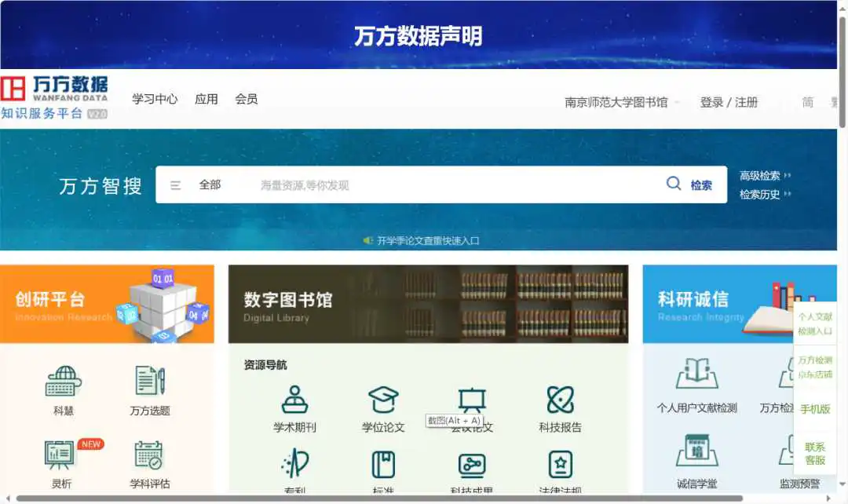Open the 会员 menu
The image size is (848, 504).
tap(246, 99)
